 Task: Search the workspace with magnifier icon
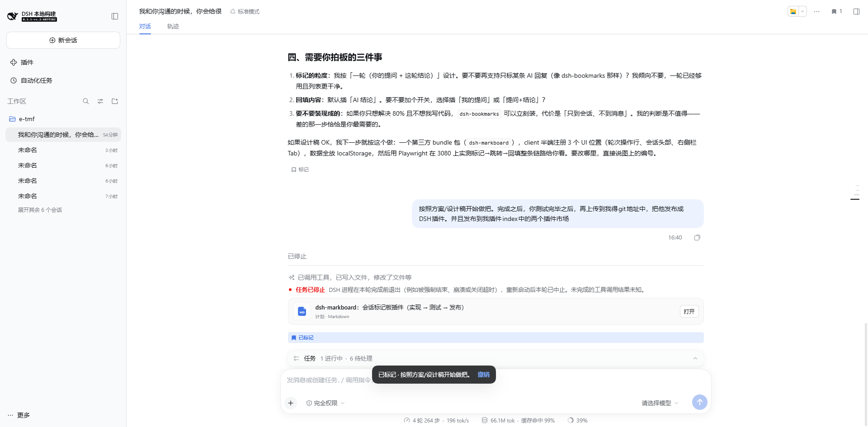[86, 101]
